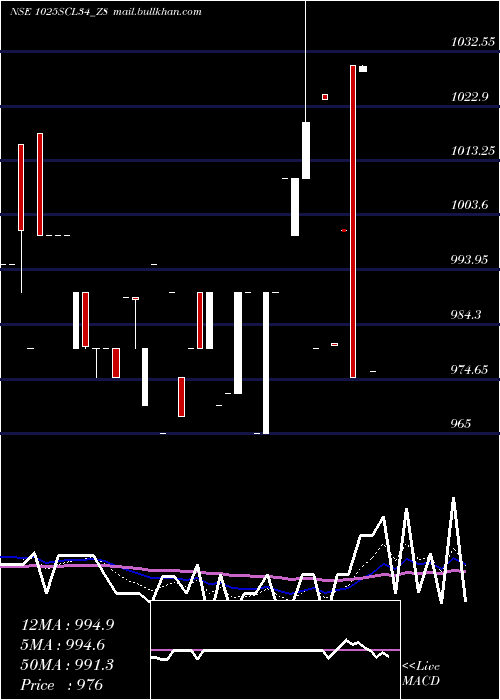Select the 965 price level label
The width and height of the screenshot is (500, 700).
(461, 423)
